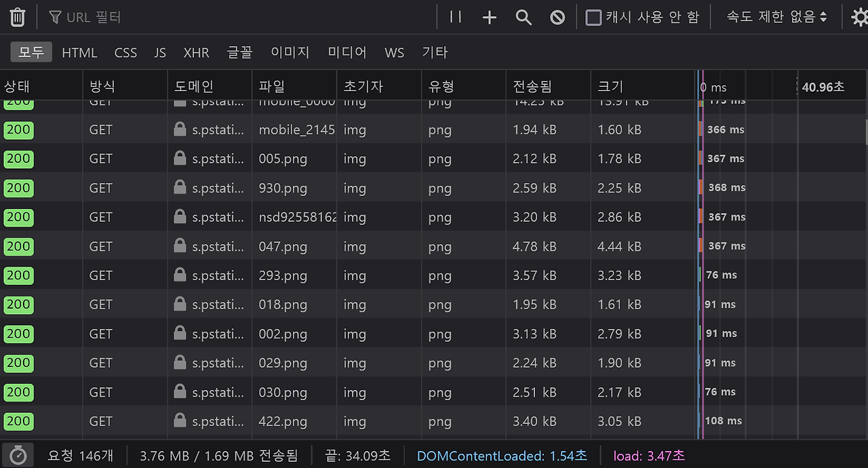The height and width of the screenshot is (468, 868).
Task: Open request blocking with the block icon
Action: tap(557, 16)
